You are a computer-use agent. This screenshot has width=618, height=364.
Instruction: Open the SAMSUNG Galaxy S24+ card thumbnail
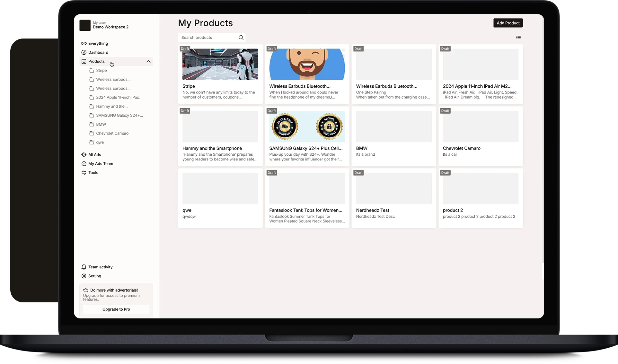[x=307, y=126]
